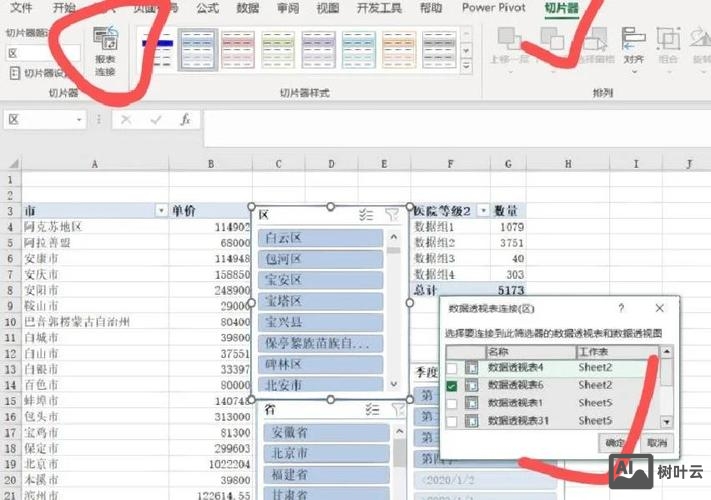The image size is (711, 500).
Task: Toggle the 白云区 slicer item
Action: click(321, 238)
